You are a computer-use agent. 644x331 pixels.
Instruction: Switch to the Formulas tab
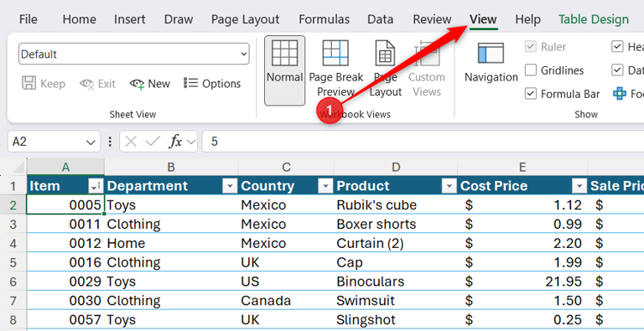pyautogui.click(x=324, y=19)
